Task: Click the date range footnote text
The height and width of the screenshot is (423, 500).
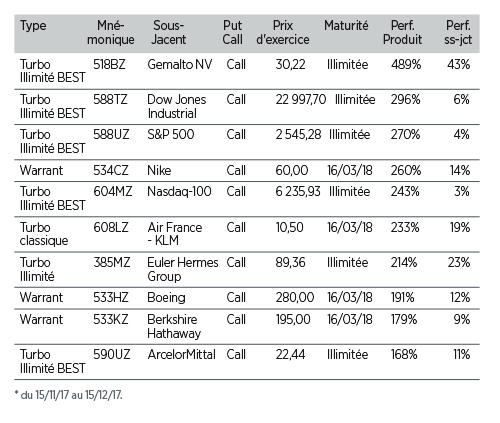Action: pos(69,395)
